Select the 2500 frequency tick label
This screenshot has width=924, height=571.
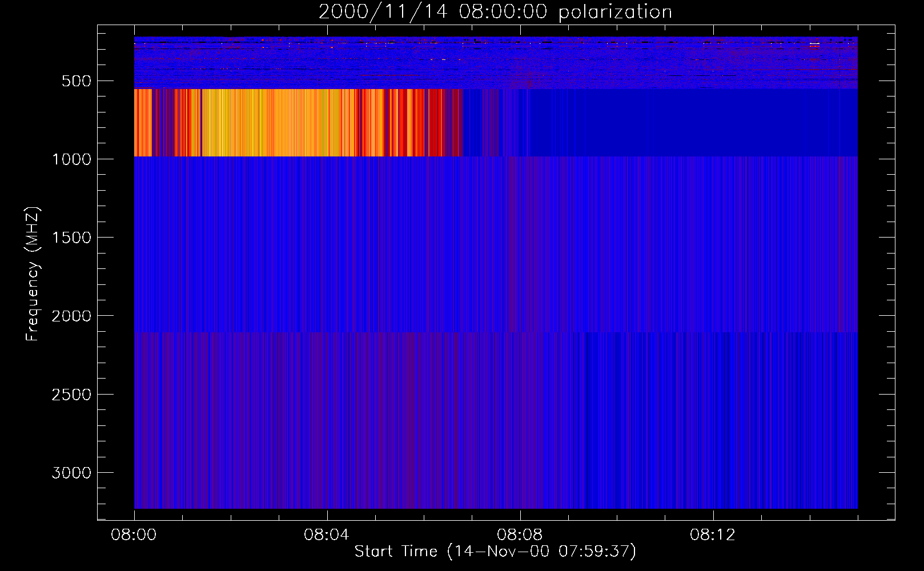(x=71, y=395)
